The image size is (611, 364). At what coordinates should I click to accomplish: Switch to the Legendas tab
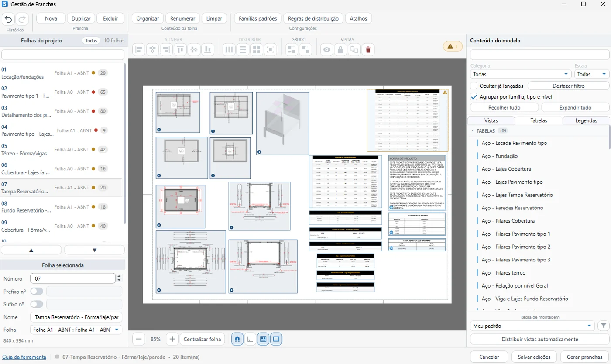(x=586, y=120)
